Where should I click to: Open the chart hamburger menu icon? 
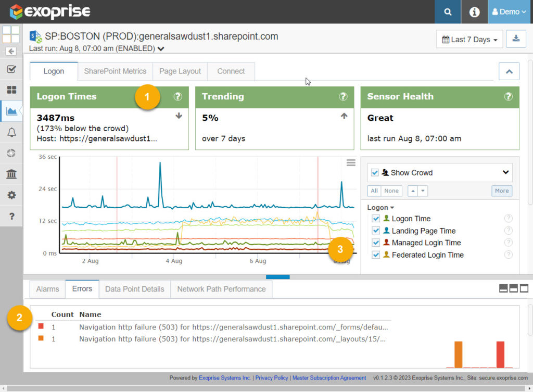(351, 163)
